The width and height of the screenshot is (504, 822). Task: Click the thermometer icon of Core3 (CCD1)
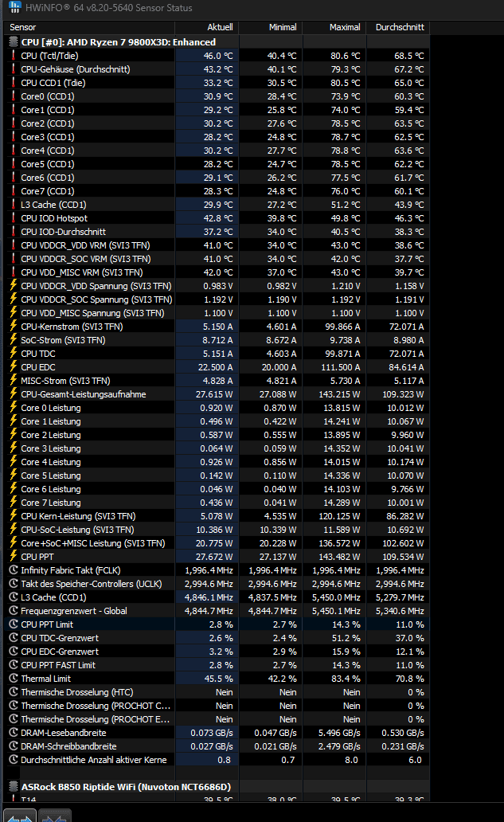(14, 137)
